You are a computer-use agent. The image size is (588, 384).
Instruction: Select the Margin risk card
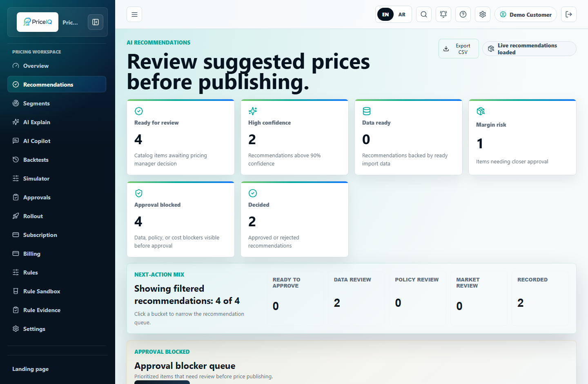[522, 137]
